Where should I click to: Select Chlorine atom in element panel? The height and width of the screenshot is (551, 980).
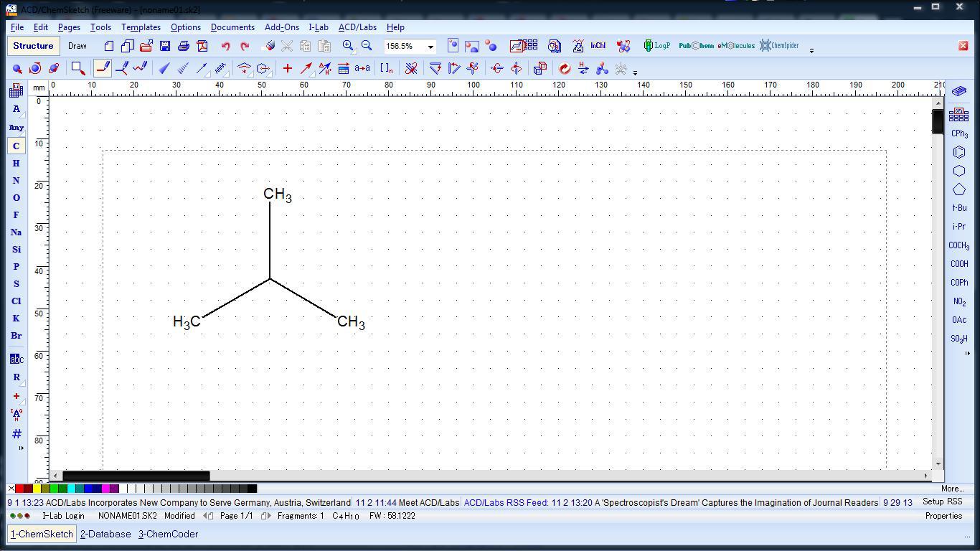coord(17,301)
